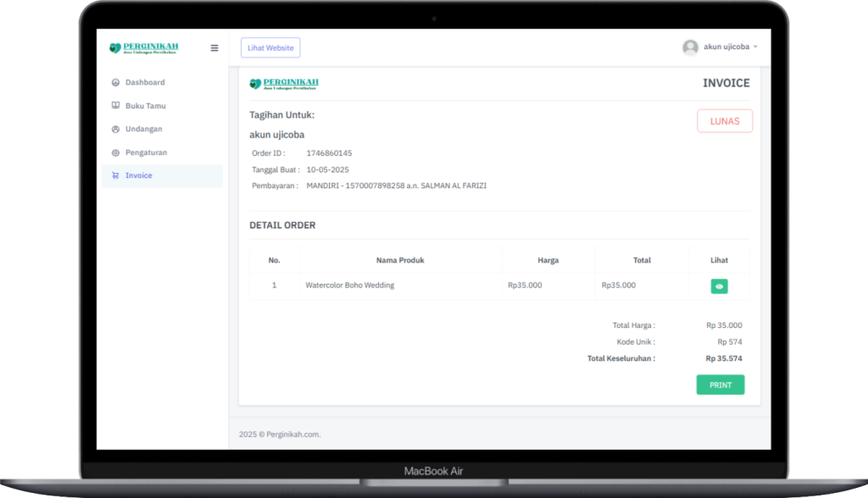
Task: Click the Total Keseluruhan value Rp 35.574
Action: [x=724, y=358]
